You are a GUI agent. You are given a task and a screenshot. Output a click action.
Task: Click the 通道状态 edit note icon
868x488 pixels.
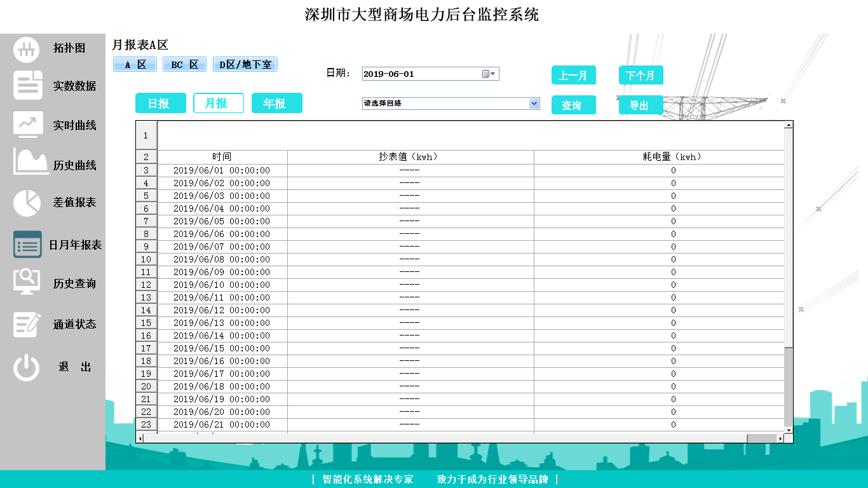tap(27, 324)
